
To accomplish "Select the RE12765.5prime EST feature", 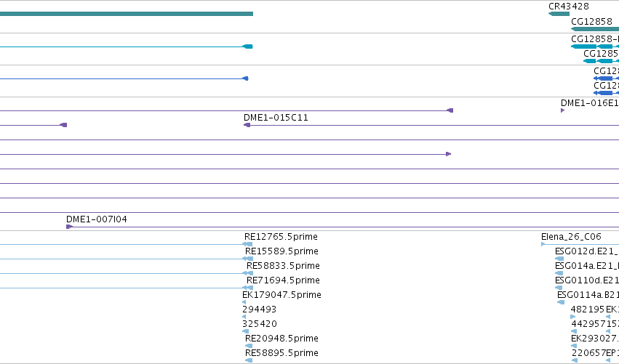I will pos(247,245).
